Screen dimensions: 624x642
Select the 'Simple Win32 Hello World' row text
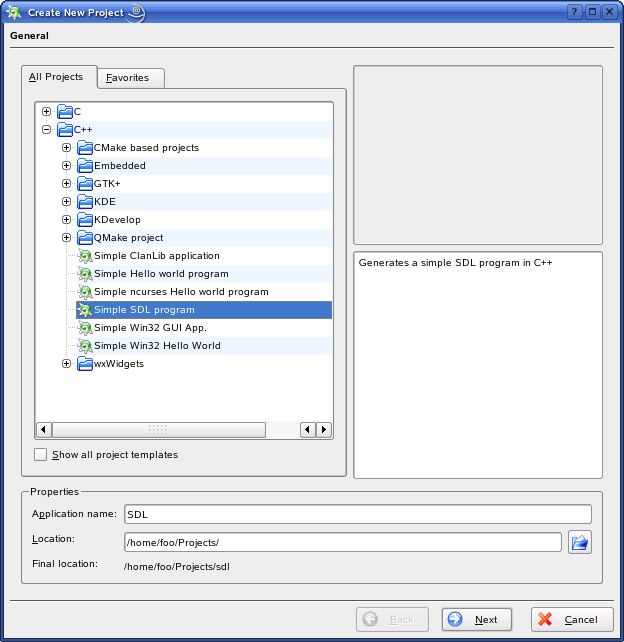click(157, 346)
